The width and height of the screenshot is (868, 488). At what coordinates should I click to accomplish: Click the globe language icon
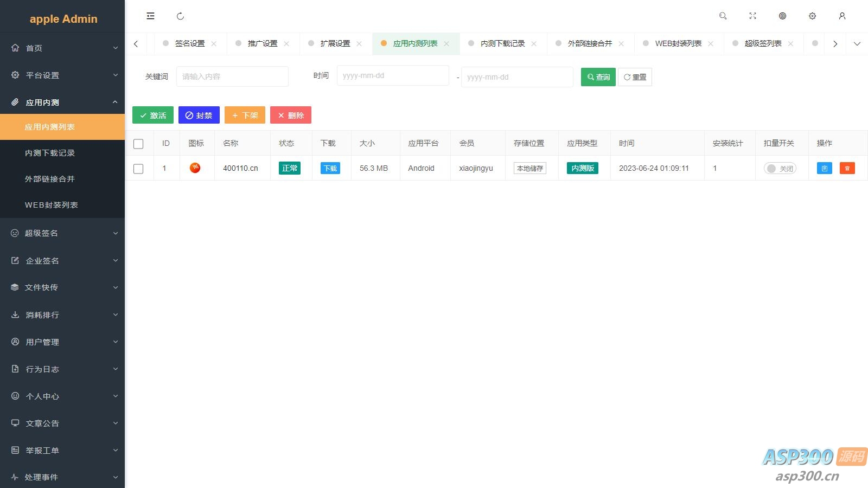click(x=782, y=16)
